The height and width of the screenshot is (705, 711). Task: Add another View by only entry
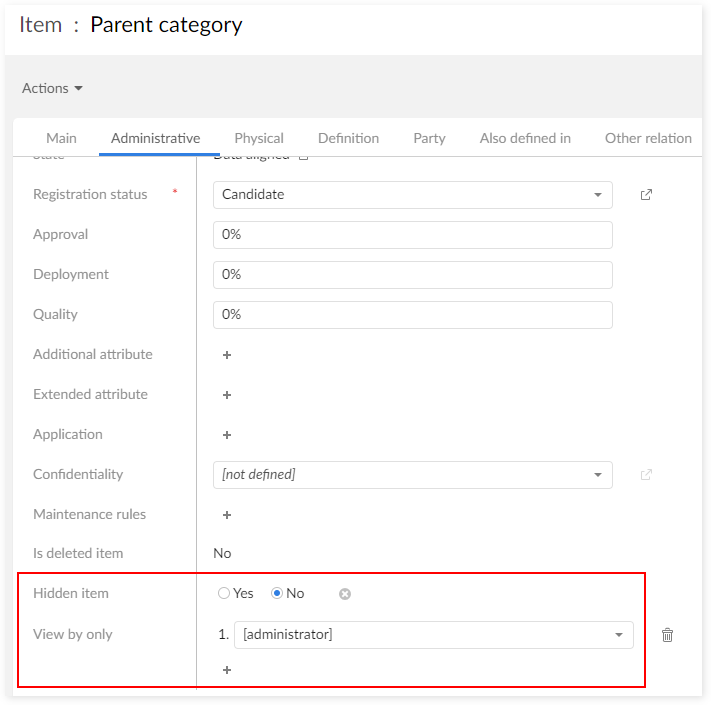pyautogui.click(x=227, y=670)
